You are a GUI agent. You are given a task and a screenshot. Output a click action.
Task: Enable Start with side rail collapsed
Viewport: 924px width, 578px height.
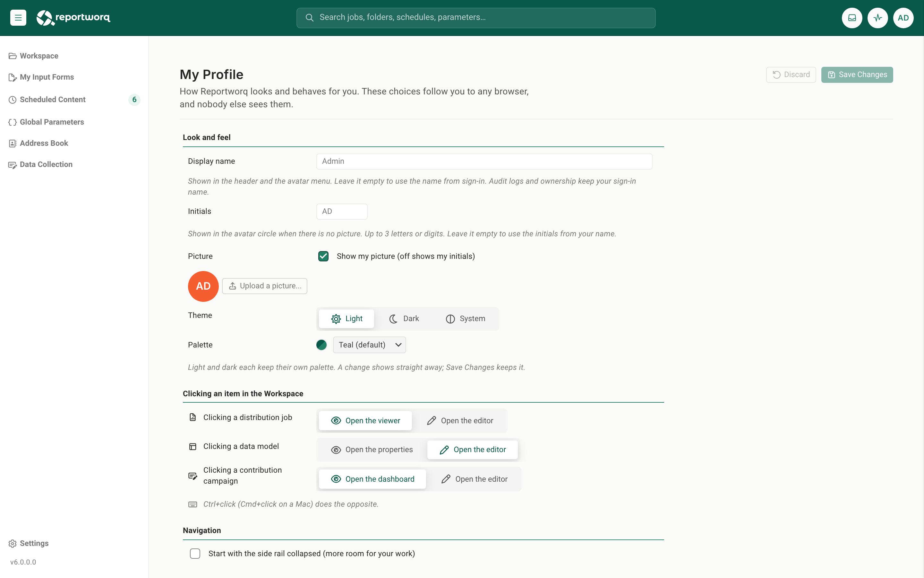pyautogui.click(x=195, y=554)
